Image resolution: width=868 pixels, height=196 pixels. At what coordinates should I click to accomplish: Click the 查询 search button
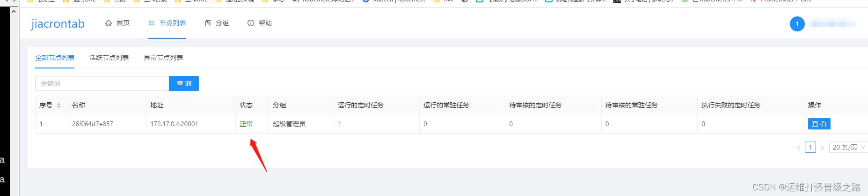[x=184, y=83]
